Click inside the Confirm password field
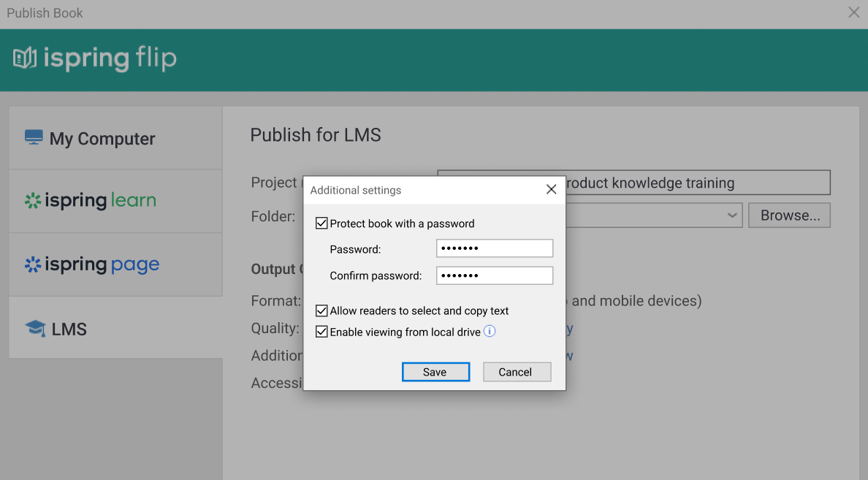Screen dimensions: 868x480 click(x=495, y=275)
